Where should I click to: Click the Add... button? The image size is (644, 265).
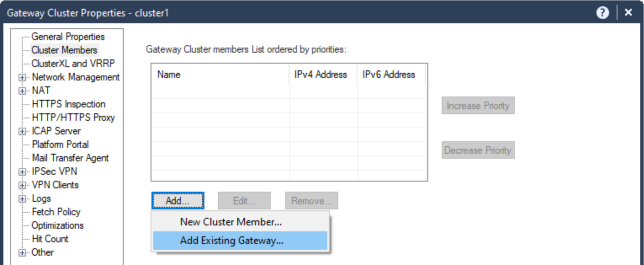click(x=178, y=201)
